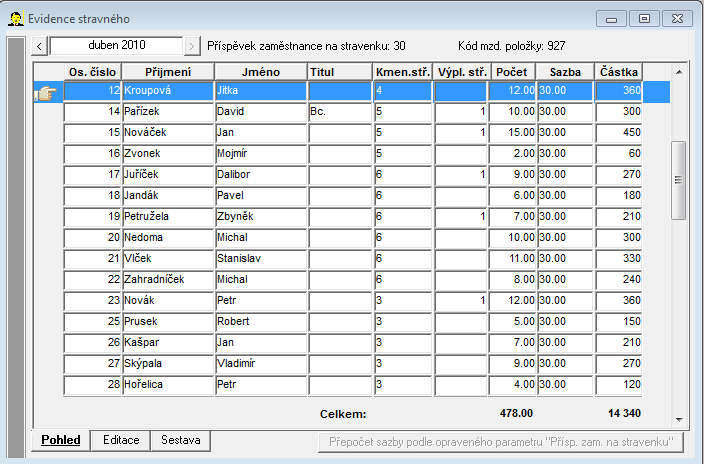Viewport: 704px width, 464px height.
Task: Select the surname cell 'Pařízek'
Action: click(168, 112)
